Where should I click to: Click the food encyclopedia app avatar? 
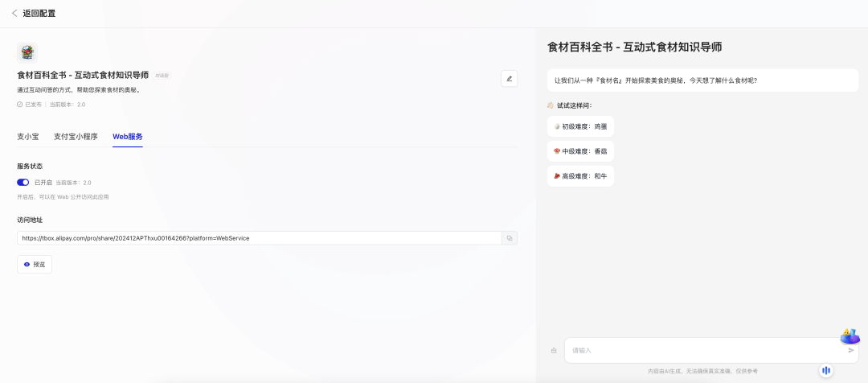click(x=27, y=52)
